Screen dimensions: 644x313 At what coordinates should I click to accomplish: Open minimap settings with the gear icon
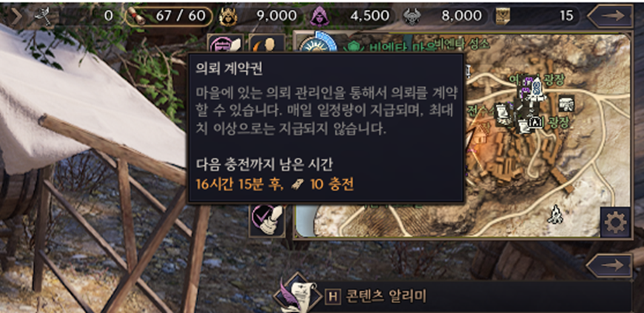[x=615, y=223]
